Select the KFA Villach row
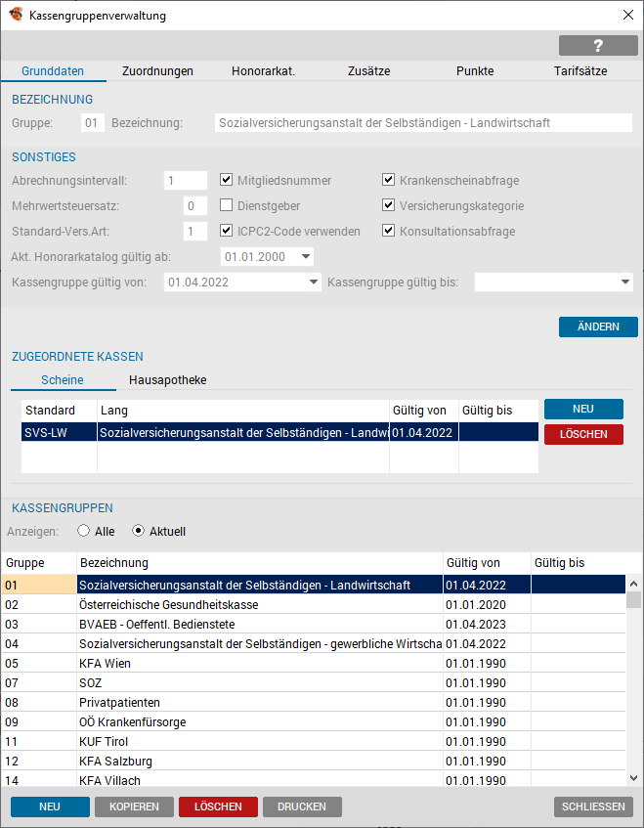The image size is (644, 828). click(x=314, y=779)
